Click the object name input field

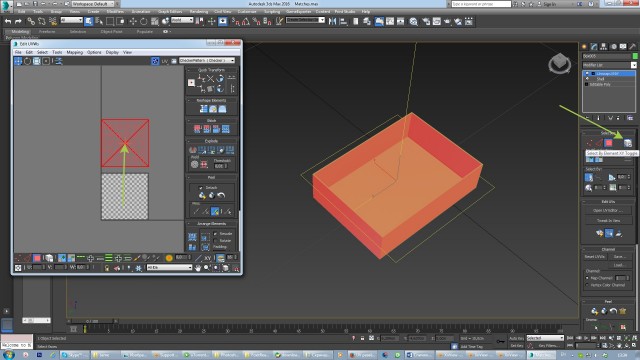606,56
